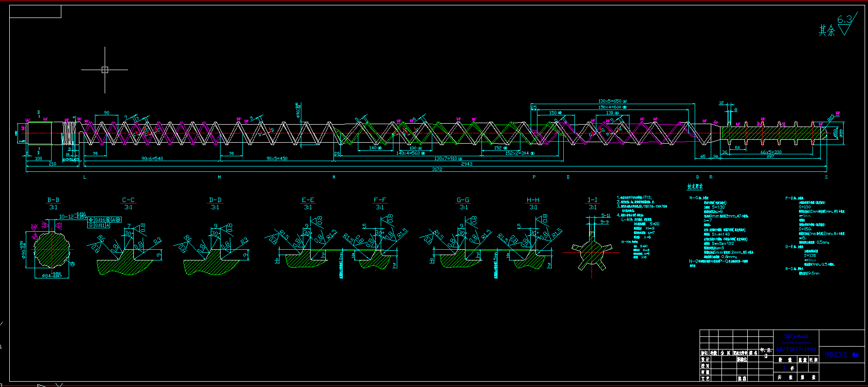Click zone marker L below the shaft

(85, 177)
